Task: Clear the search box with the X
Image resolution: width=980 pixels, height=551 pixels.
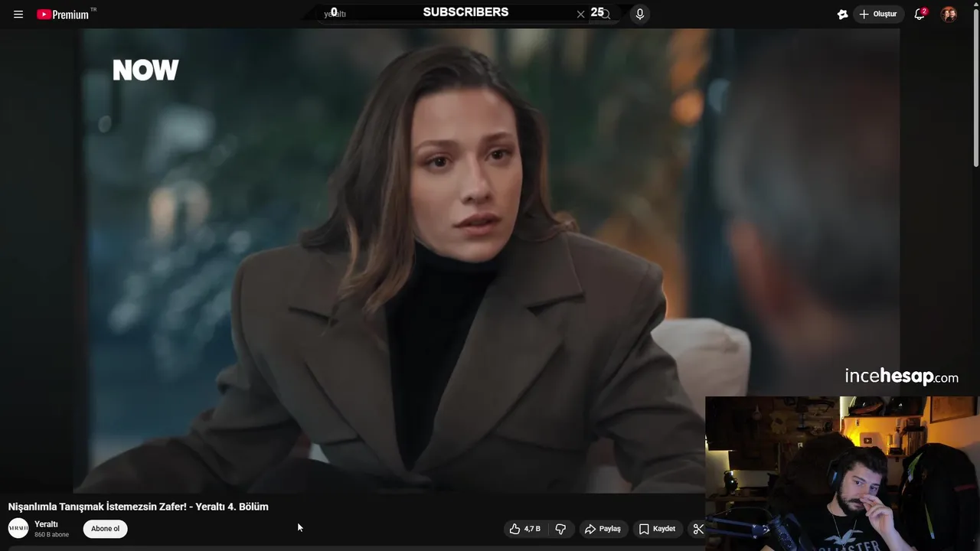Action: (x=580, y=14)
